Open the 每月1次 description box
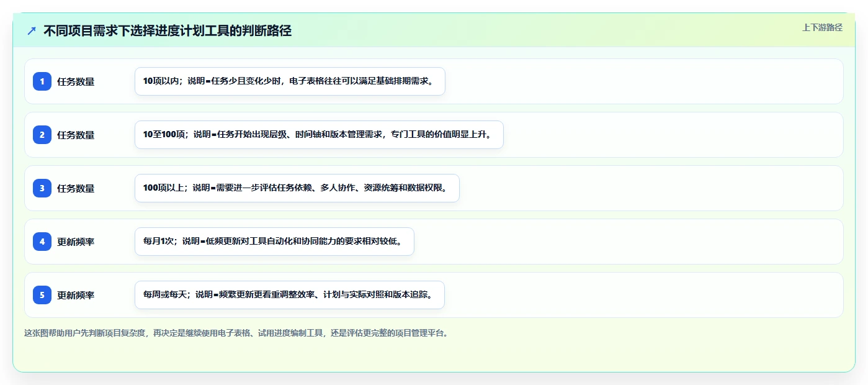Viewport: 868px width, 385px height. pyautogui.click(x=274, y=242)
